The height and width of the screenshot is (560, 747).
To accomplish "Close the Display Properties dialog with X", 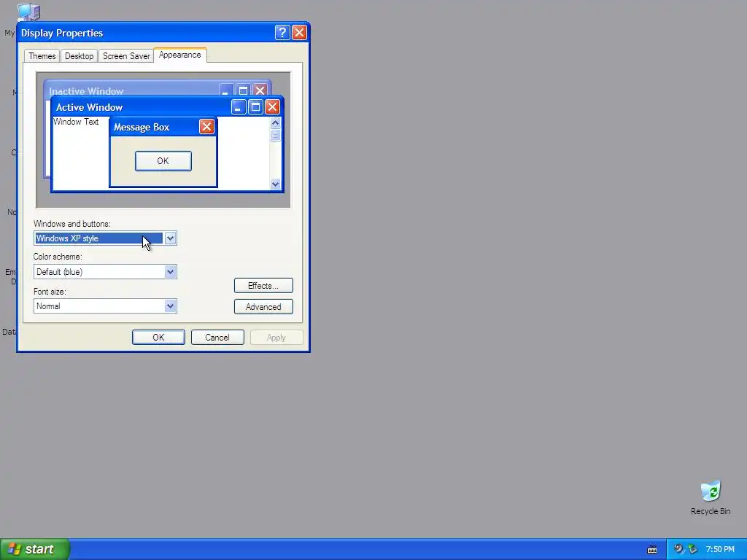I will pos(299,32).
